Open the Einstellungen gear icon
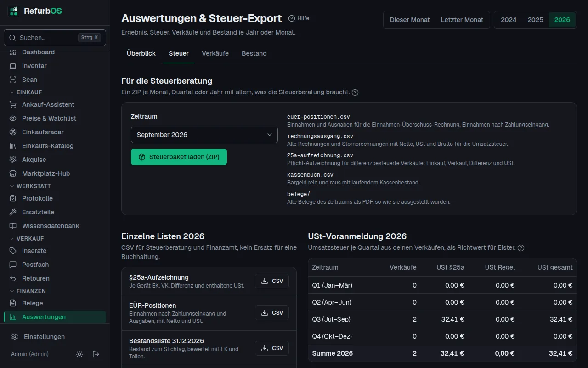 pyautogui.click(x=15, y=337)
